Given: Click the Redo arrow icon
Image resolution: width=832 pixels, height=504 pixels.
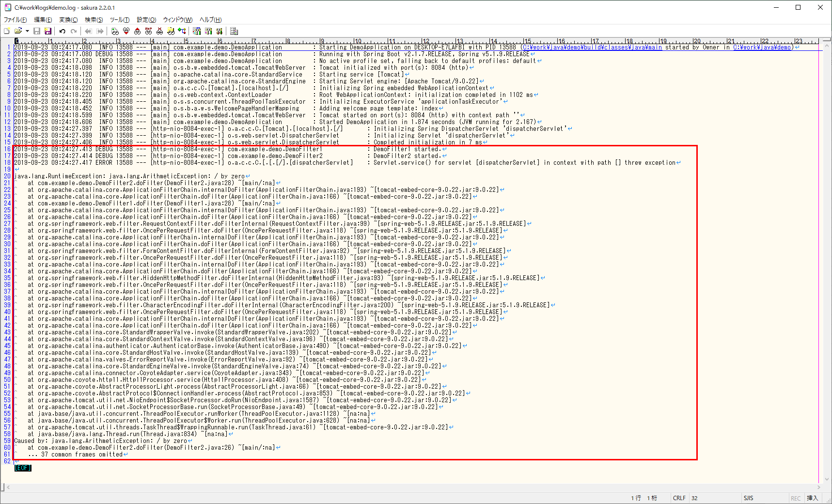Looking at the screenshot, I should (x=74, y=31).
